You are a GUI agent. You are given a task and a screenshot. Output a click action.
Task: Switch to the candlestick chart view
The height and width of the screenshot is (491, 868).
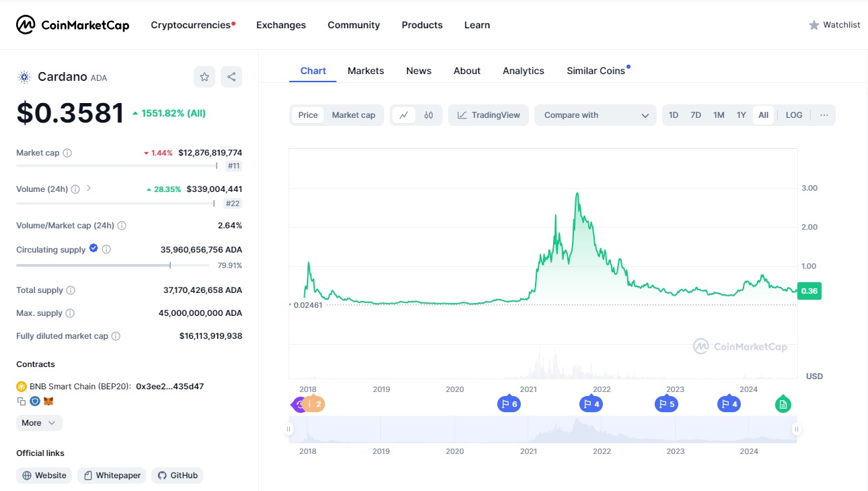click(x=429, y=115)
